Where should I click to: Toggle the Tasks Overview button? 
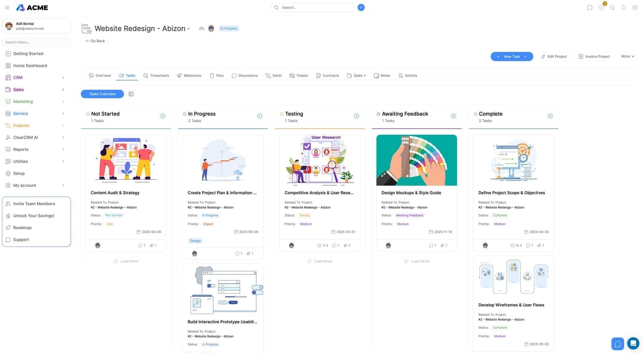pos(102,94)
